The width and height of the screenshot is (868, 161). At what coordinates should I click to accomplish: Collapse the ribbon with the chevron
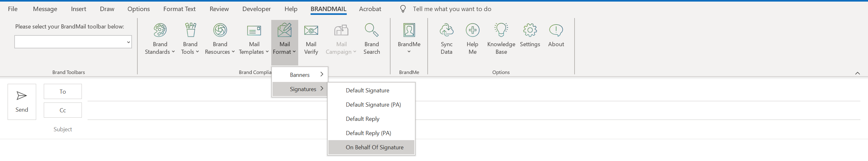[858, 73]
